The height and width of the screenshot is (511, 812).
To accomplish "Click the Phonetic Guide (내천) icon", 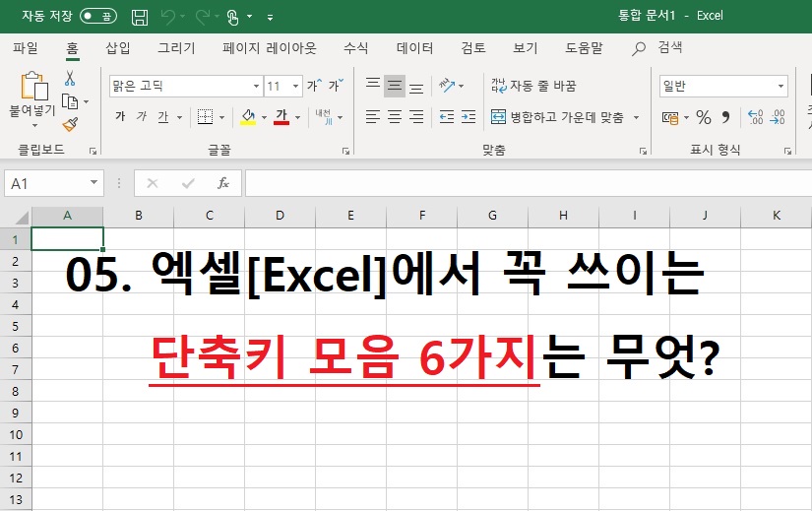I will click(324, 117).
